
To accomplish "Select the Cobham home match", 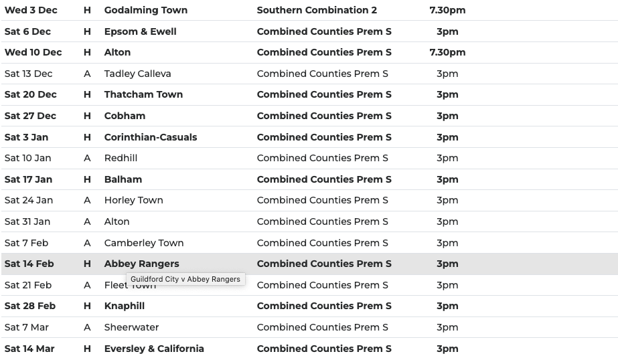I will click(x=125, y=116).
